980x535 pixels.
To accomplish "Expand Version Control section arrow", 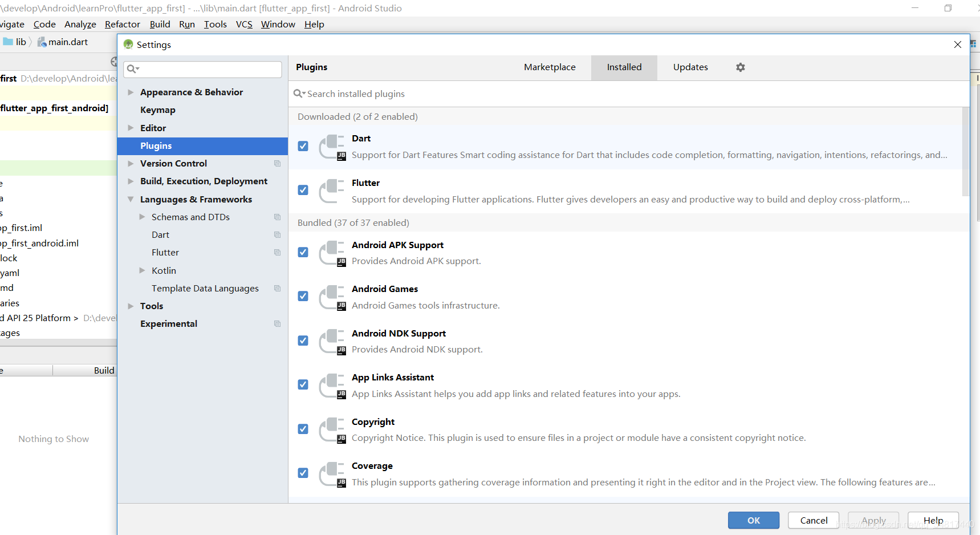I will tap(131, 164).
